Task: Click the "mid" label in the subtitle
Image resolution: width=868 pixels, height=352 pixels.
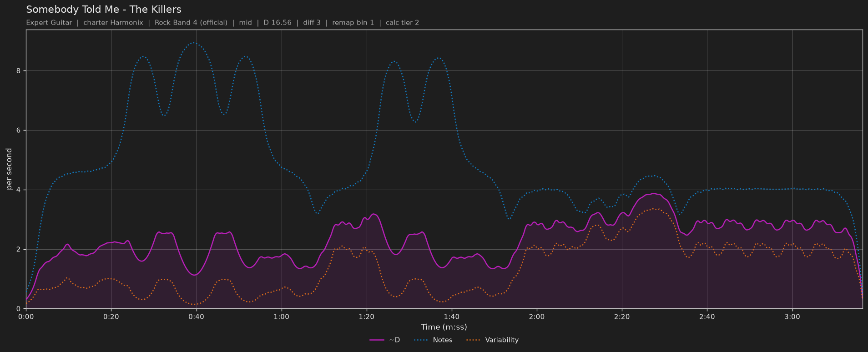Action: point(245,23)
